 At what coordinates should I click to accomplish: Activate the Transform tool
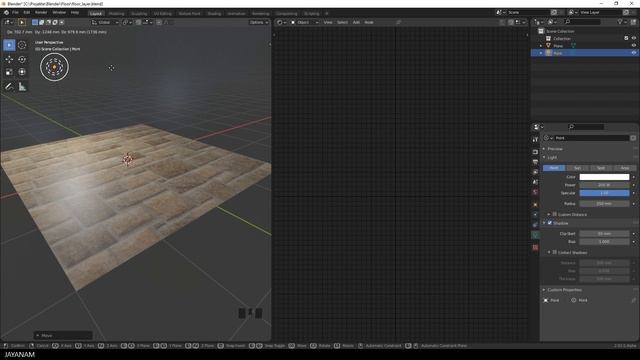click(22, 72)
